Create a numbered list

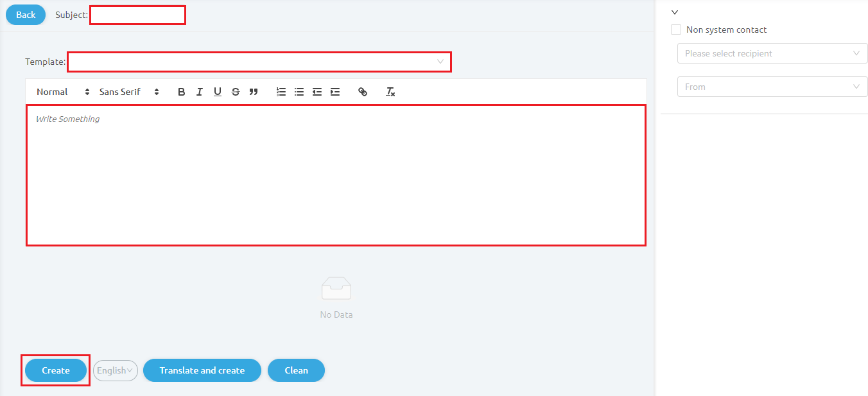(281, 92)
